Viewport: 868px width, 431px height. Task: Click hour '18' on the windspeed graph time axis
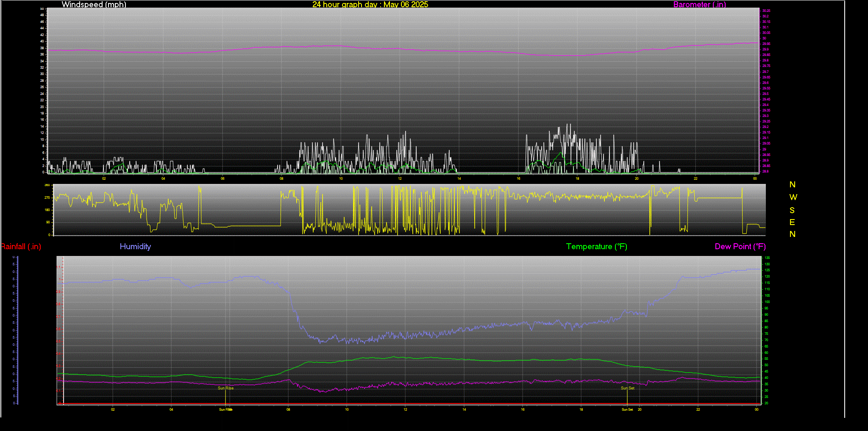pos(577,178)
